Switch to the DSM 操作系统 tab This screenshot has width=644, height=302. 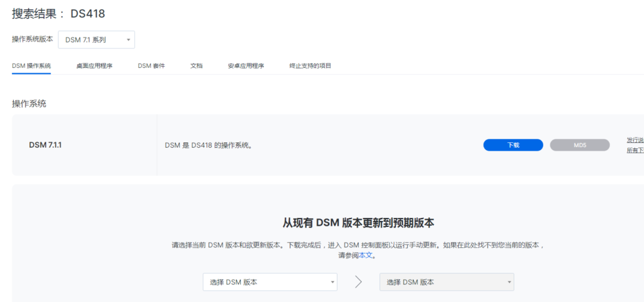tap(31, 66)
